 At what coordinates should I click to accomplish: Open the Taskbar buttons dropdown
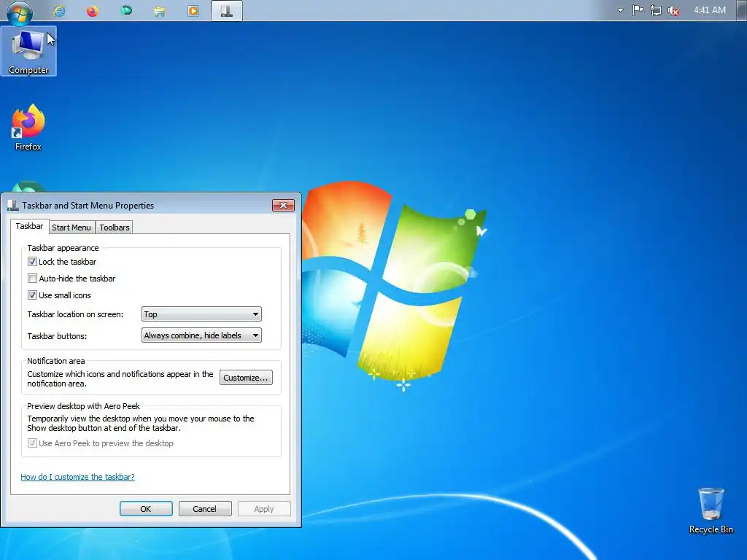click(x=201, y=335)
